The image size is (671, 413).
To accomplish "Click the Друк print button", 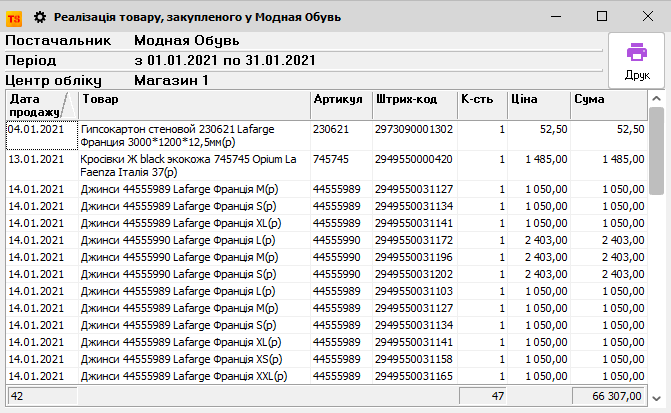I will (x=637, y=59).
